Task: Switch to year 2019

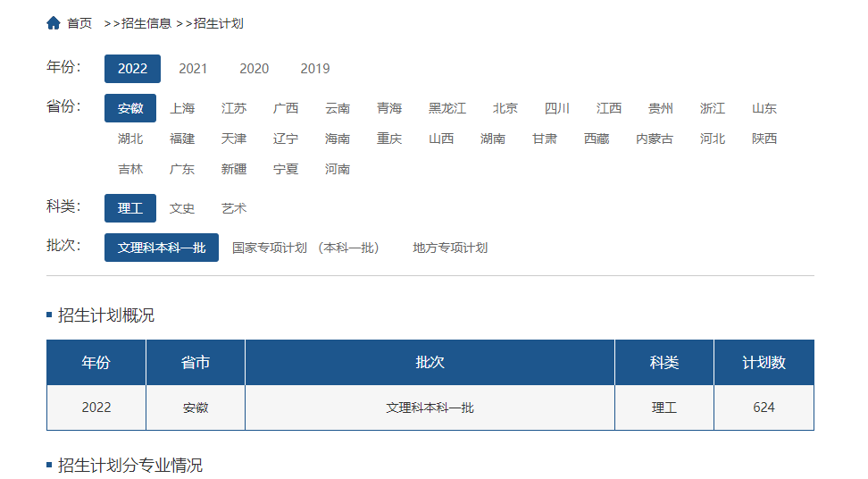Action: click(315, 69)
